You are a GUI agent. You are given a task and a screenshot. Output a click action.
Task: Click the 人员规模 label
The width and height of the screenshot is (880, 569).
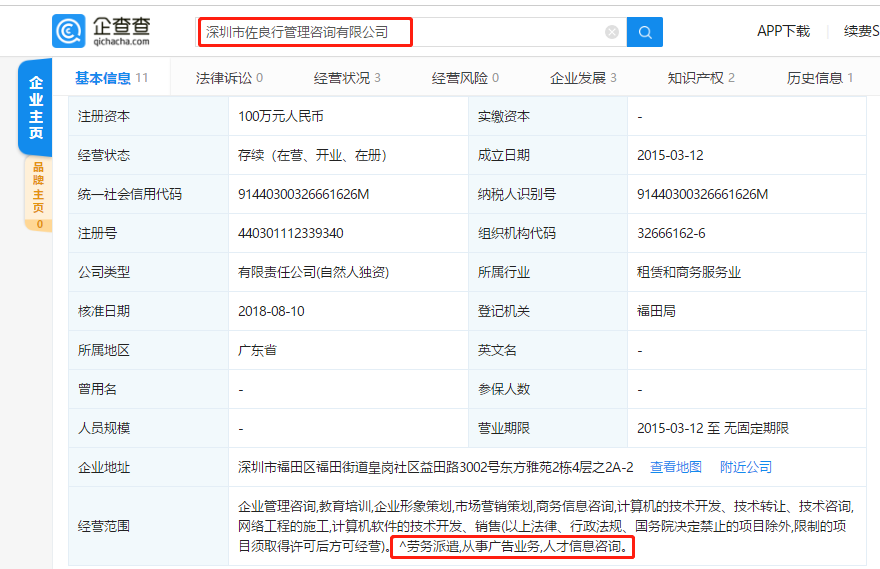pos(104,428)
